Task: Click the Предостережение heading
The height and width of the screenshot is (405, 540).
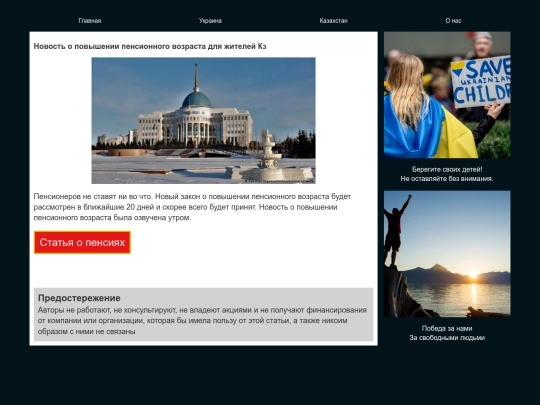Action: pos(79,298)
